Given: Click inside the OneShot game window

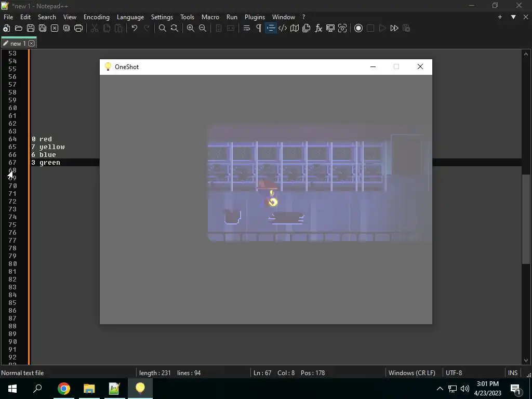Looking at the screenshot, I should [x=265, y=199].
